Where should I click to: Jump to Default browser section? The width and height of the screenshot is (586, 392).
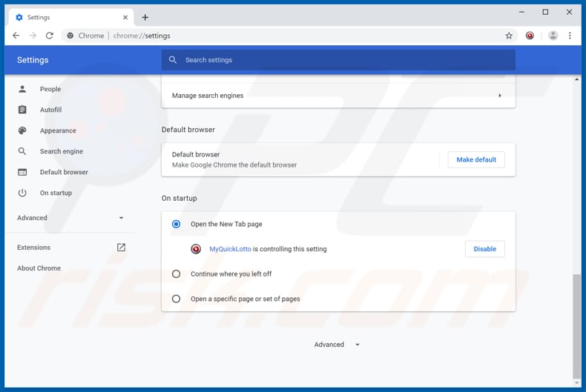(64, 172)
